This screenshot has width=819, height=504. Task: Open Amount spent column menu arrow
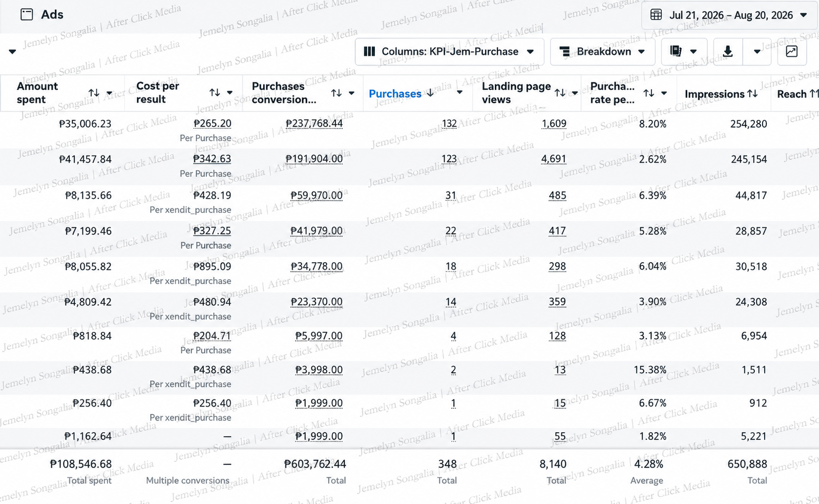tap(109, 93)
